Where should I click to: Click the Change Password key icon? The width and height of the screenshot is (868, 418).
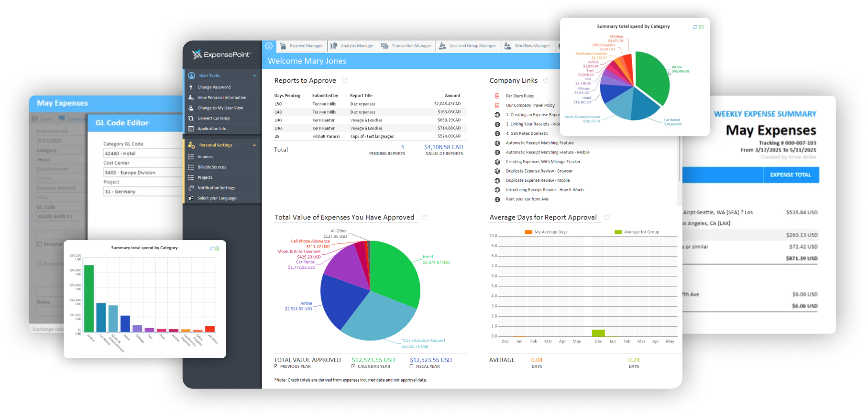tap(191, 87)
